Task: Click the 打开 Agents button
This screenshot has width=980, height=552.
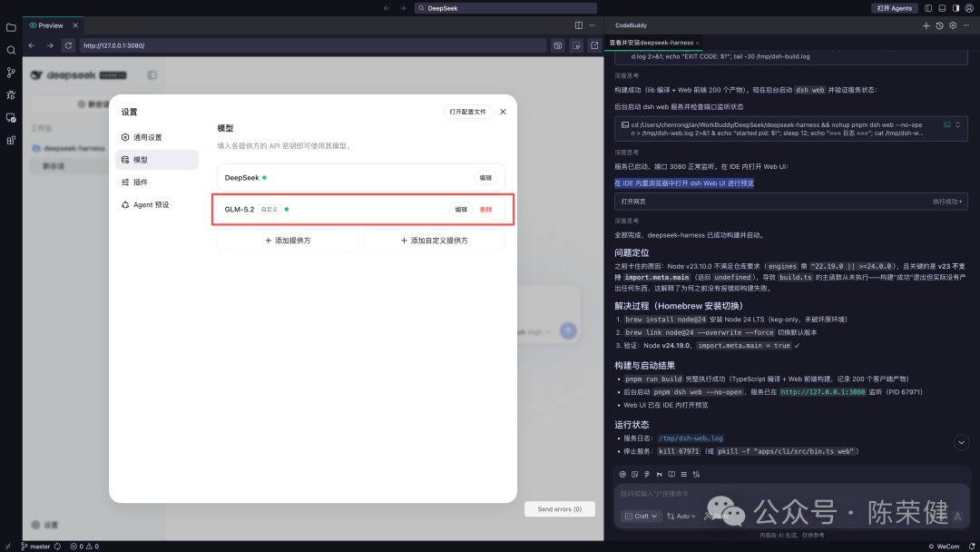Action: tap(895, 8)
